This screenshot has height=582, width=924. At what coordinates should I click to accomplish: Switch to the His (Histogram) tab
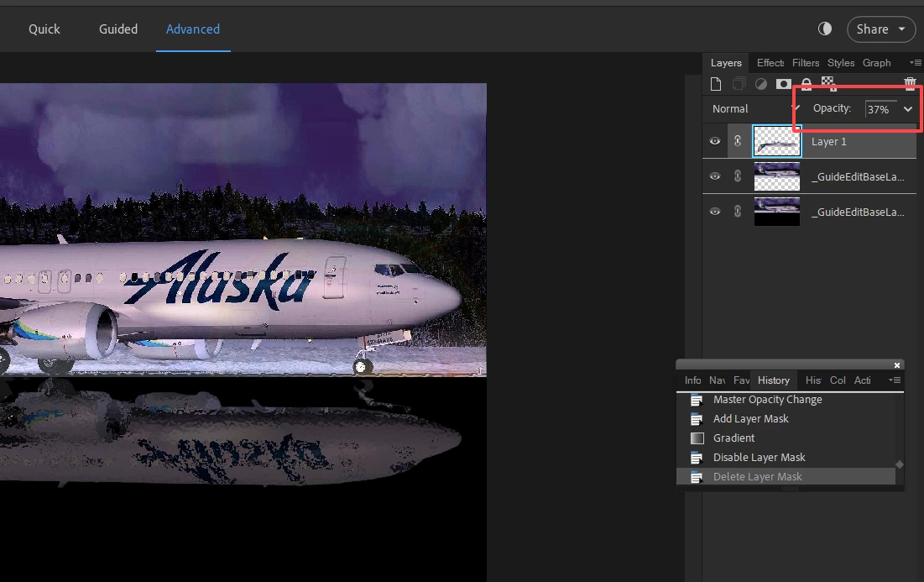coord(813,380)
